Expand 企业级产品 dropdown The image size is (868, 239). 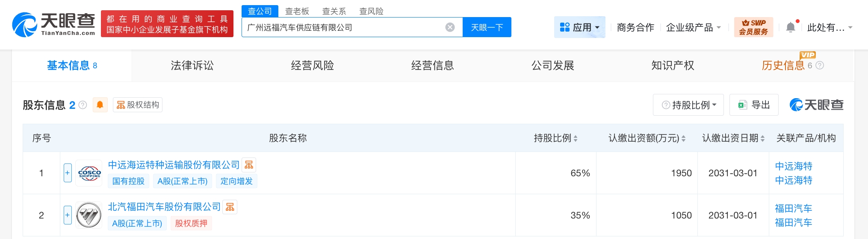click(693, 27)
